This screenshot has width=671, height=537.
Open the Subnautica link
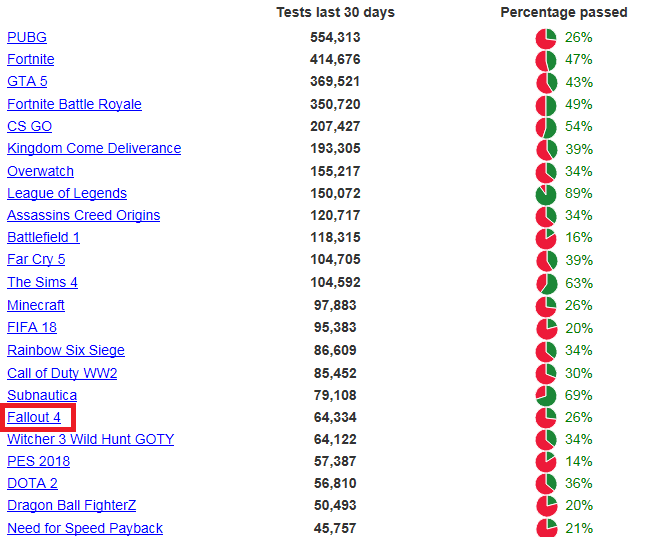coord(42,395)
